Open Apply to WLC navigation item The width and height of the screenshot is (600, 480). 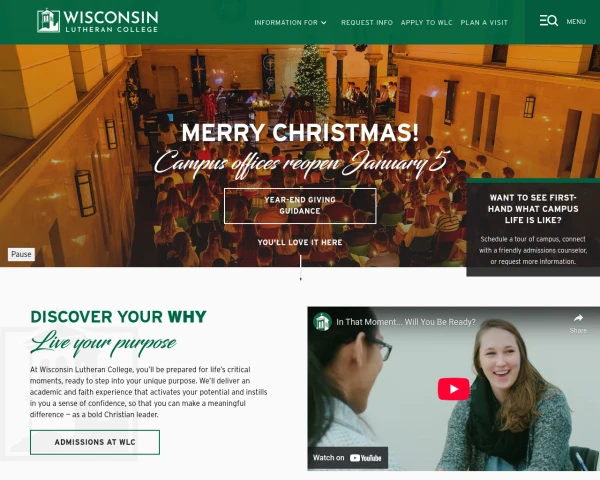point(427,23)
